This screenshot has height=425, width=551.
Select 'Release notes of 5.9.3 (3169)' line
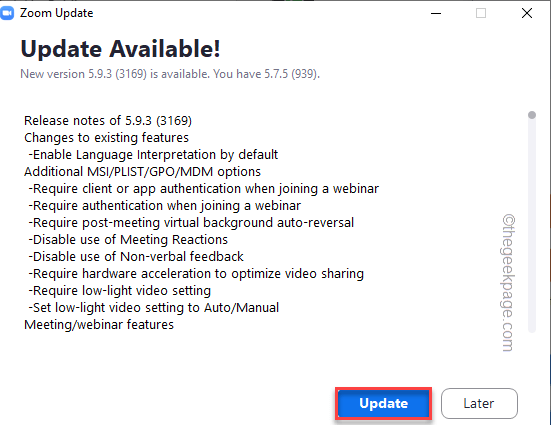point(108,121)
